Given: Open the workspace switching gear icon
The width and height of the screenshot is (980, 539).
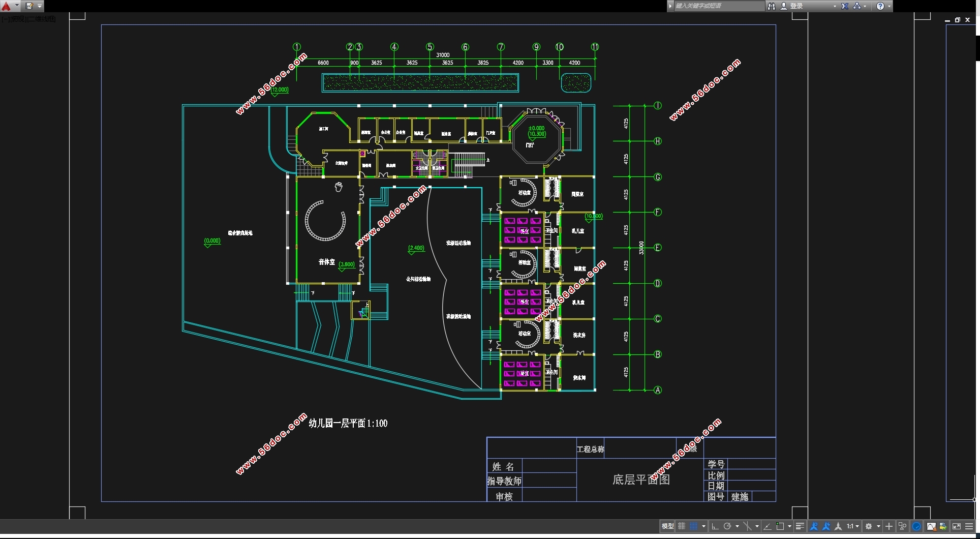Looking at the screenshot, I should coord(869,526).
